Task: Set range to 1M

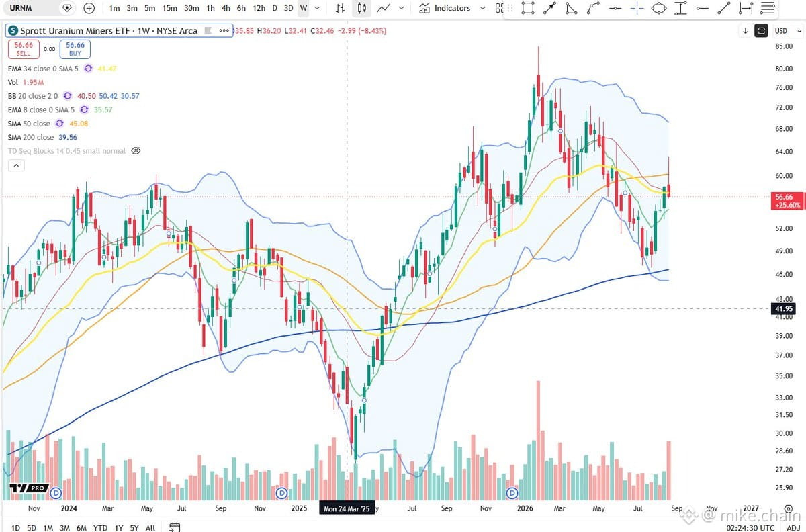Action: 48,528
